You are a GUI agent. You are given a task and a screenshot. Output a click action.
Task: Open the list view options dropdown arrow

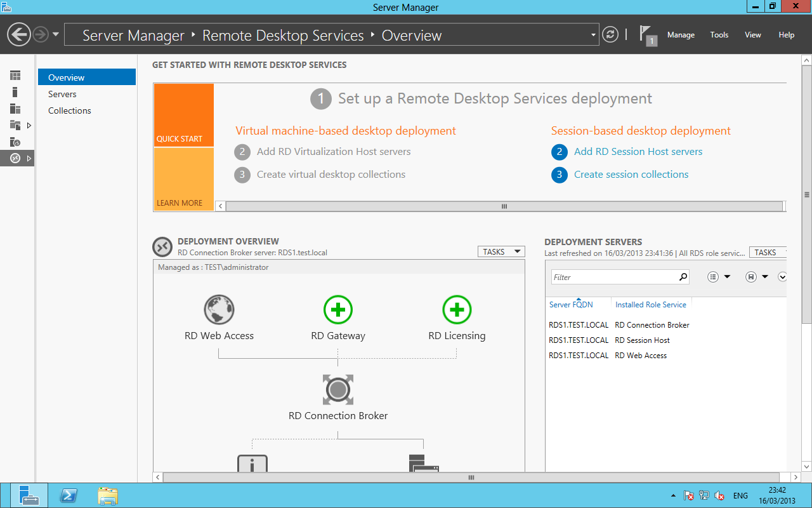727,277
